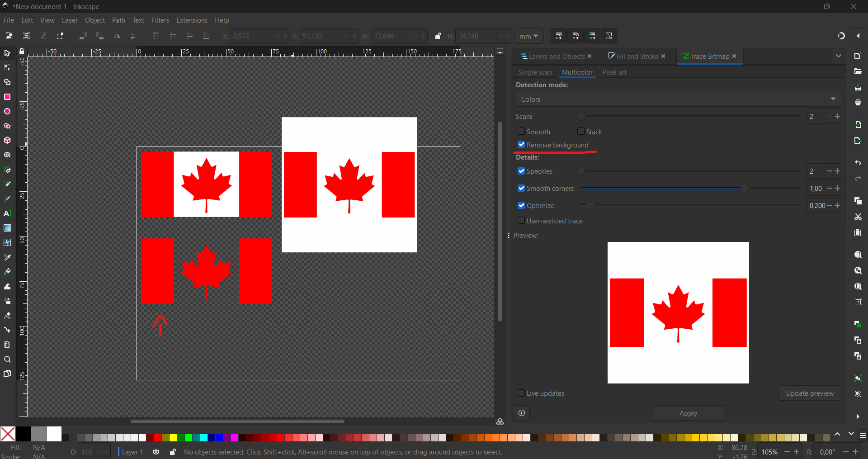Select the Spray tool
The image size is (868, 459).
[7, 301]
